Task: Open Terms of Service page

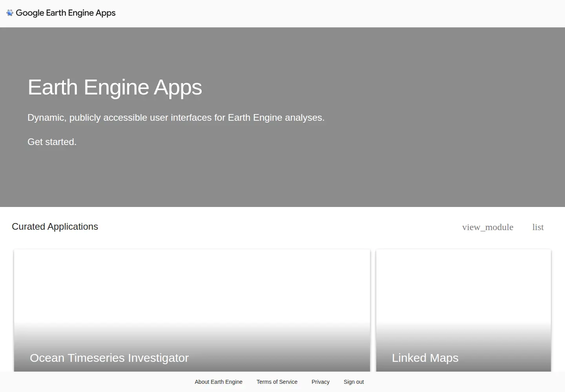Action: pyautogui.click(x=277, y=382)
